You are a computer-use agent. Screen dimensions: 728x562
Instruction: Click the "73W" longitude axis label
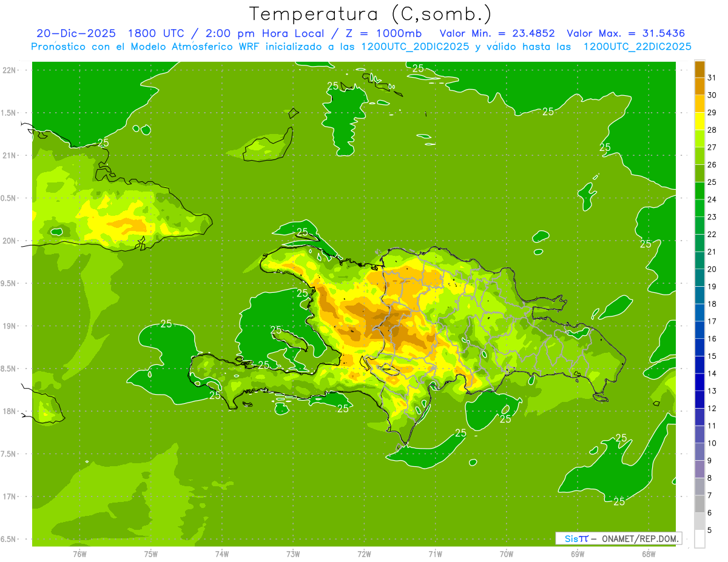click(293, 554)
